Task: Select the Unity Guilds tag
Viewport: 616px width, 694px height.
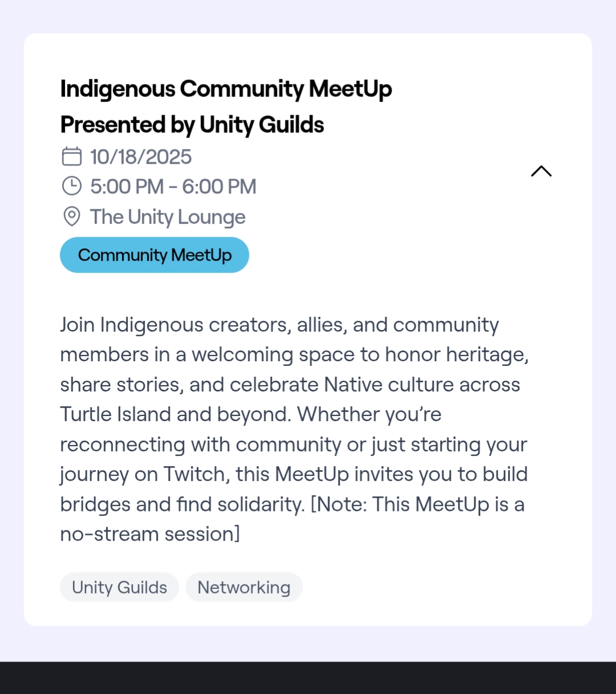Action: [119, 587]
